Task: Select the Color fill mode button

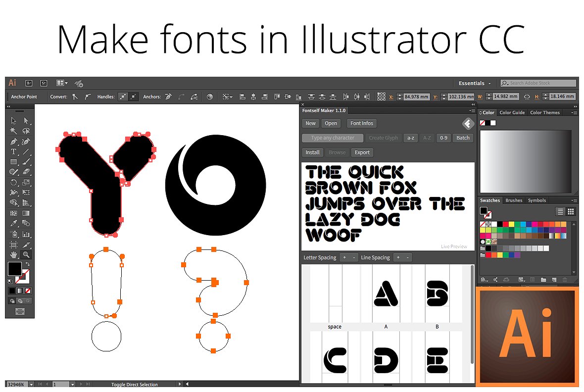Action: point(12,291)
